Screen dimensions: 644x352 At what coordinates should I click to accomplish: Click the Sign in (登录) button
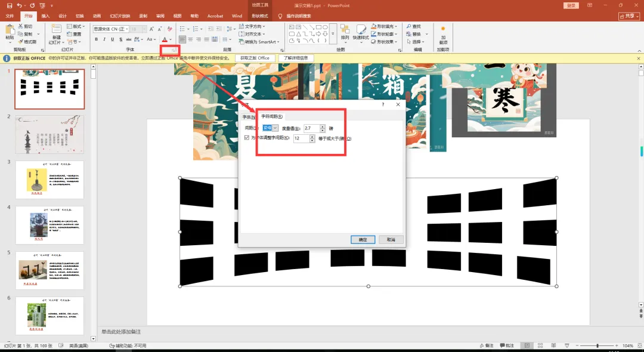tap(571, 5)
